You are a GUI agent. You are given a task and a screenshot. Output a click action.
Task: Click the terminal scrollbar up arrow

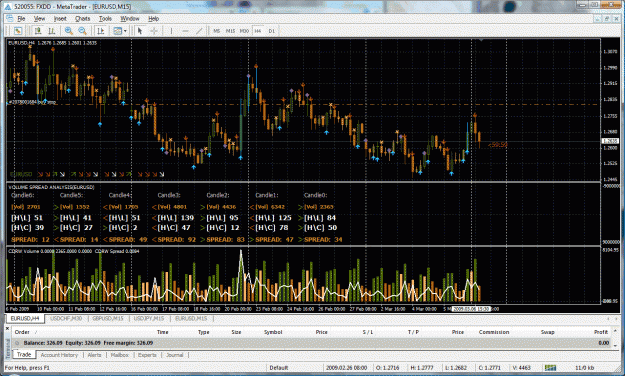click(615, 331)
